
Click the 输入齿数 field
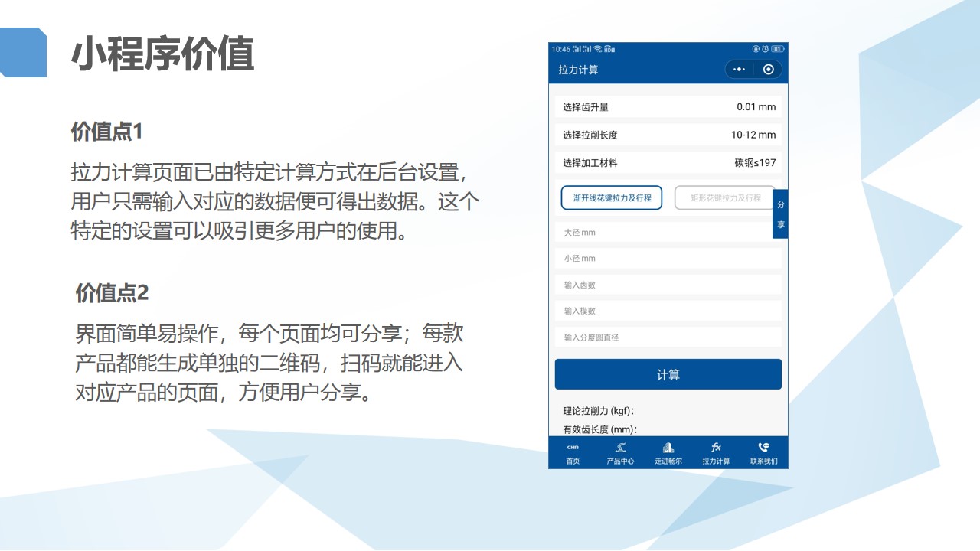pyautogui.click(x=668, y=285)
